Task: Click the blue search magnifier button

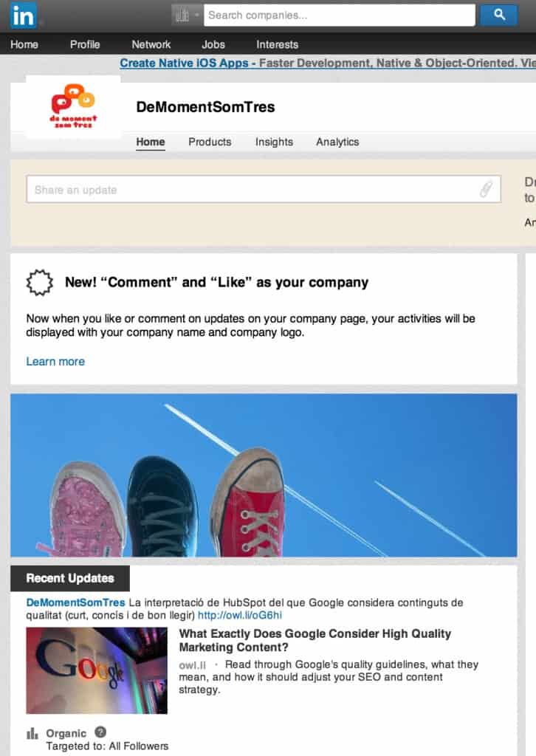Action: point(499,15)
